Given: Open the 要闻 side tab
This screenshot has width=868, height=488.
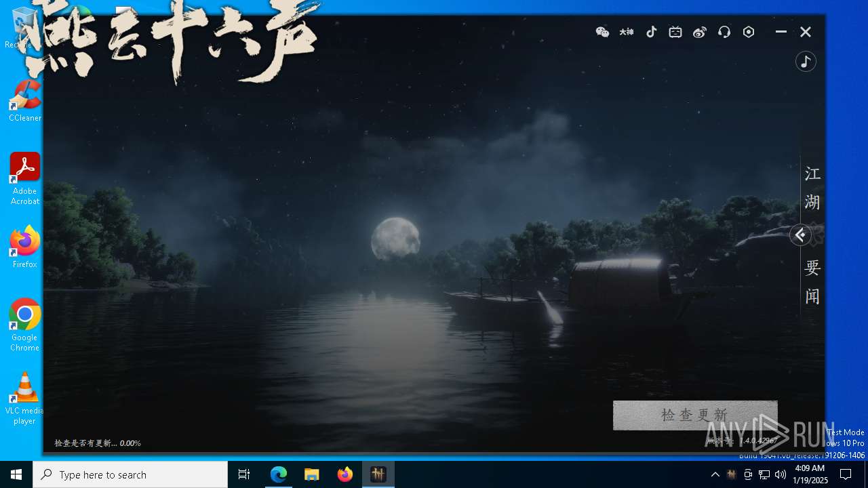Looking at the screenshot, I should click(812, 282).
